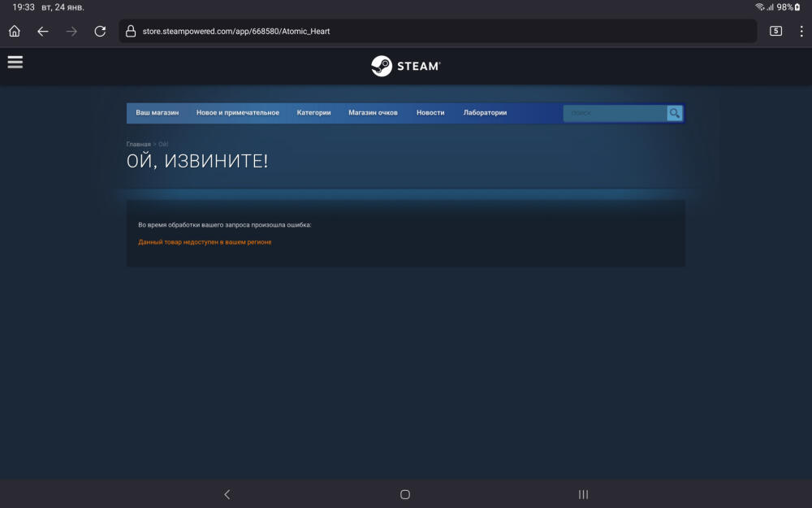Click the magnifying glass search button

point(674,113)
